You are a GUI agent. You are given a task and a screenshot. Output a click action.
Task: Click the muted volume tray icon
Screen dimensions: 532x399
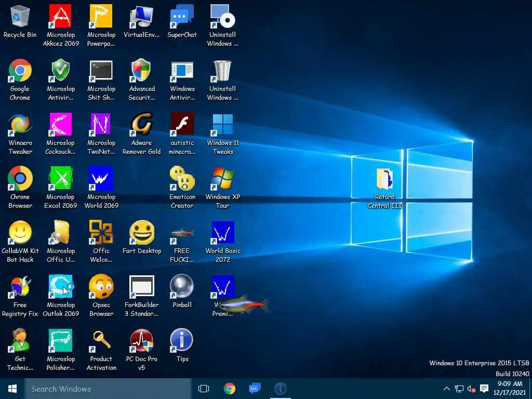tap(471, 389)
